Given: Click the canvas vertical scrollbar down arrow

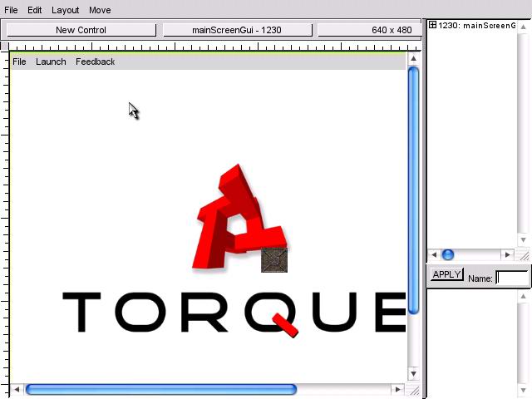Looking at the screenshot, I should pos(413,374).
